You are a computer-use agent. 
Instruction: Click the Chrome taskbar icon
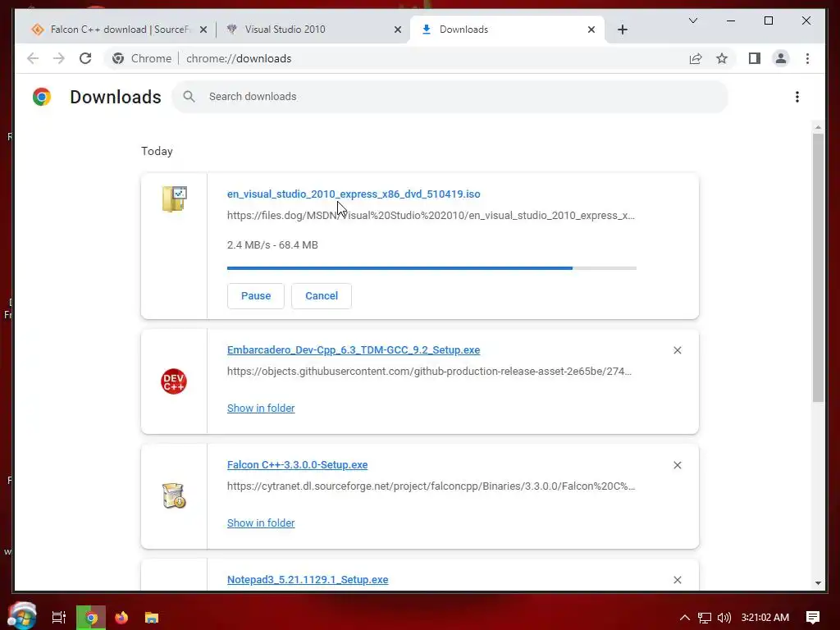click(91, 618)
